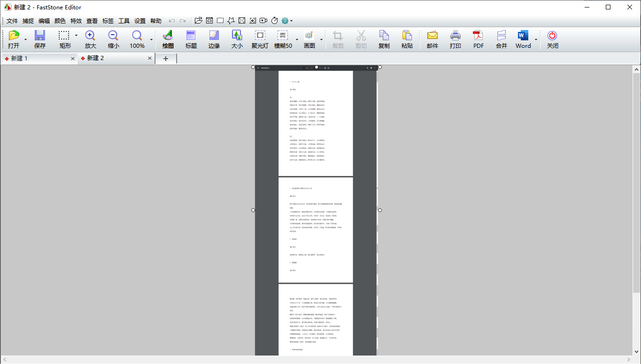
Task: Click the 合并 merge images icon
Action: click(x=502, y=40)
